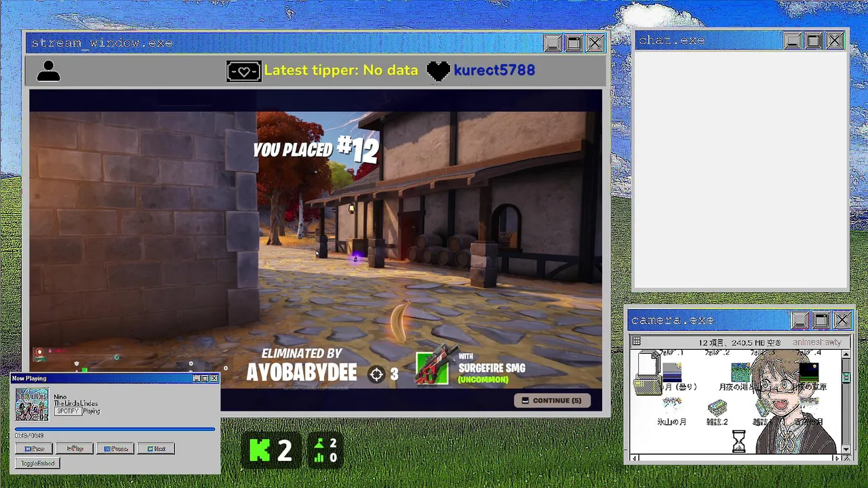Click the song title Nino
Image resolution: width=868 pixels, height=488 pixels.
click(60, 396)
